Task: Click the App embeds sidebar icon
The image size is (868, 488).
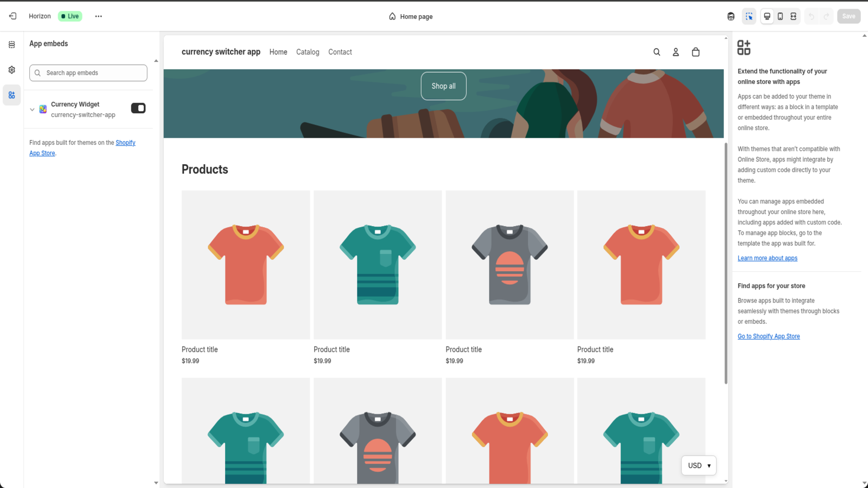Action: tap(11, 95)
